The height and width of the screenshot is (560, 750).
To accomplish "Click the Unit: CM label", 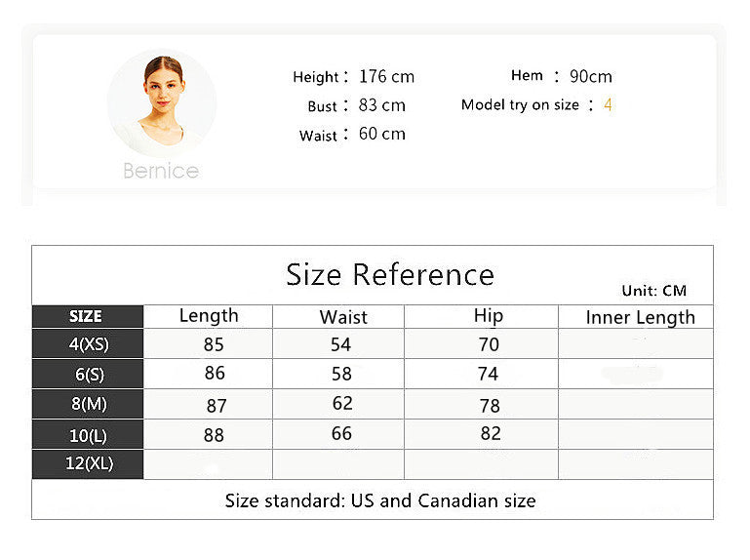I will click(x=653, y=291).
